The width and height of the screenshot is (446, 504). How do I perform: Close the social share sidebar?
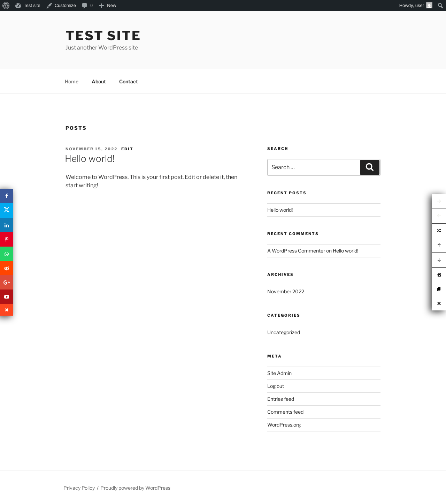point(7,310)
